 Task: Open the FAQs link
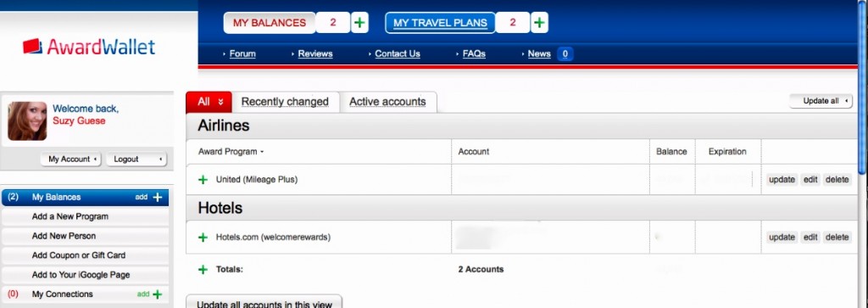pos(474,53)
